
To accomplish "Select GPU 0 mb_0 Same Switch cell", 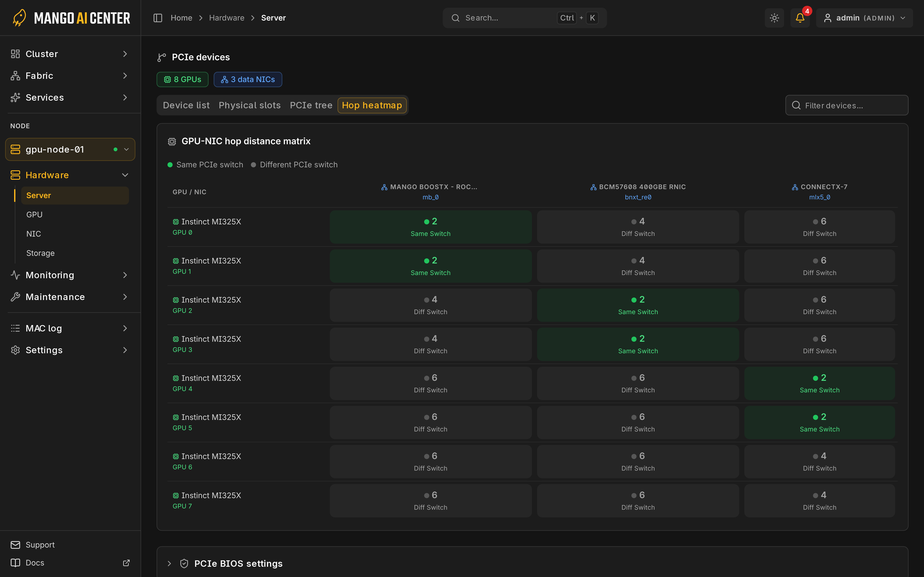I will 430,227.
